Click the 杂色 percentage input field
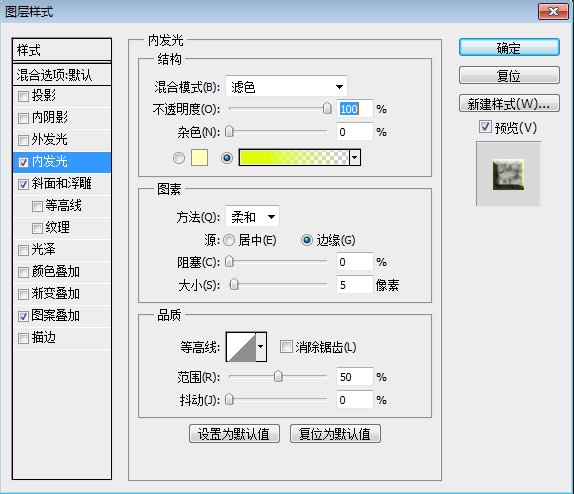Viewport: 574px width, 494px height. coord(355,132)
